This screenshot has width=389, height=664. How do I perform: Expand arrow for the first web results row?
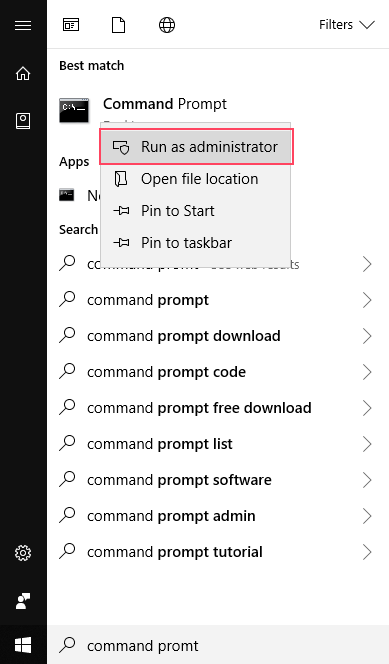(367, 264)
